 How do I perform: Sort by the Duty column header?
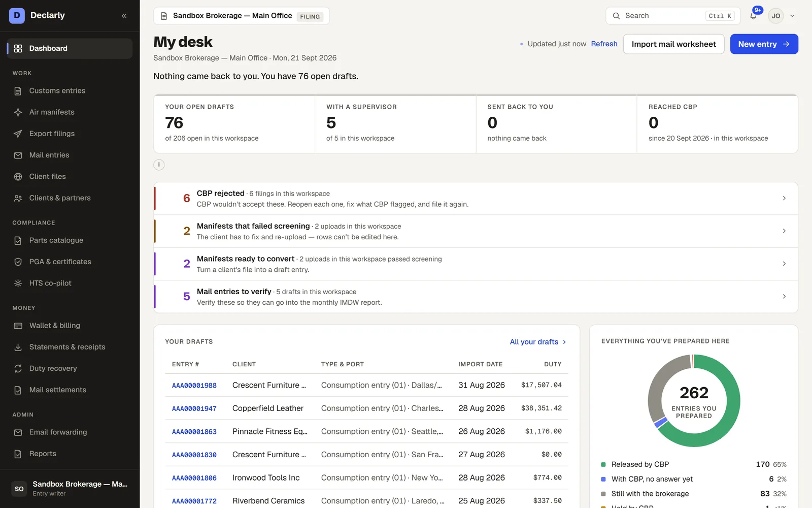click(553, 364)
